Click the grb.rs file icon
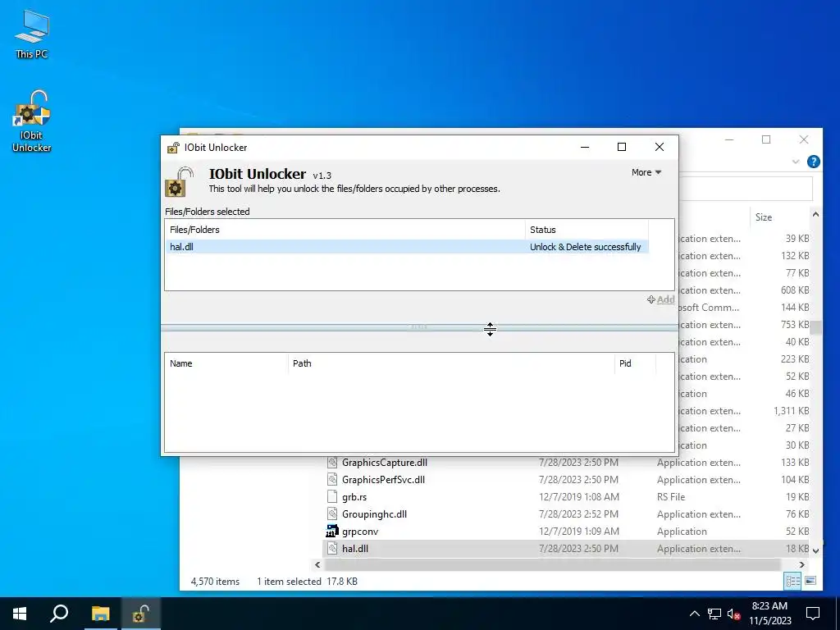Viewport: 840px width, 630px height. click(332, 496)
